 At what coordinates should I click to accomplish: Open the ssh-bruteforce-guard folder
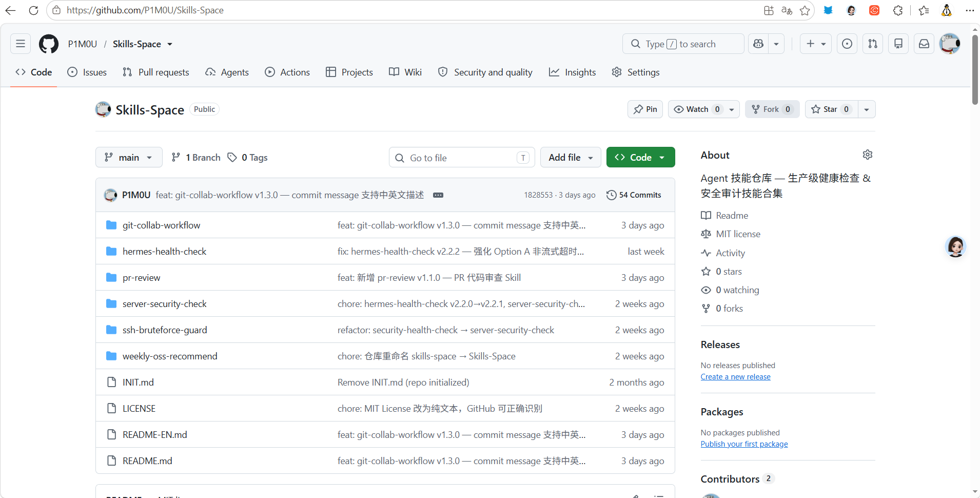point(165,330)
